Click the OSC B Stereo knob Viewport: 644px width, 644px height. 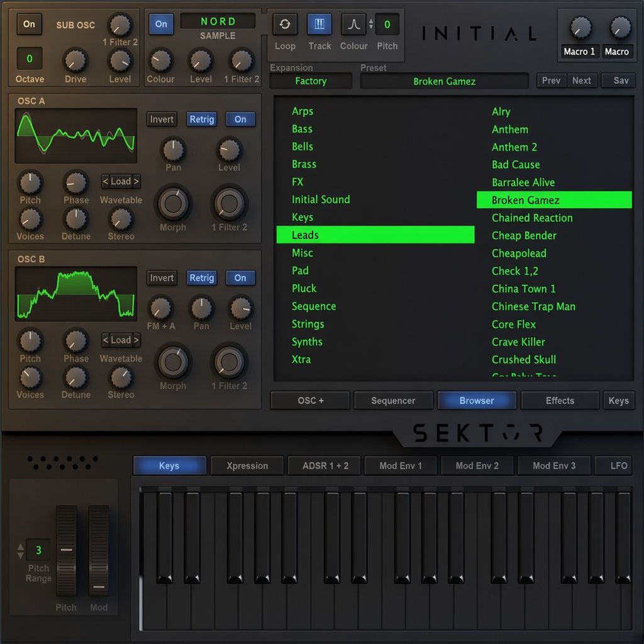(121, 378)
